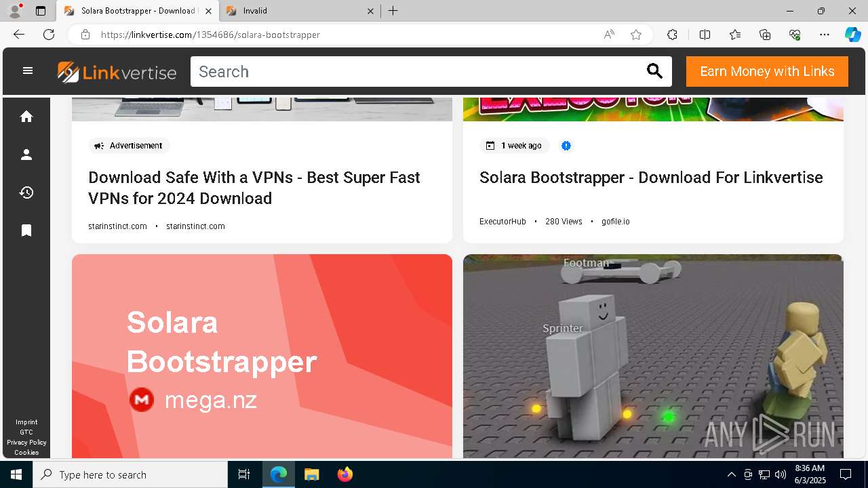Screen dimensions: 868x488
Task: Open the network icon in the tray
Action: pos(764,474)
